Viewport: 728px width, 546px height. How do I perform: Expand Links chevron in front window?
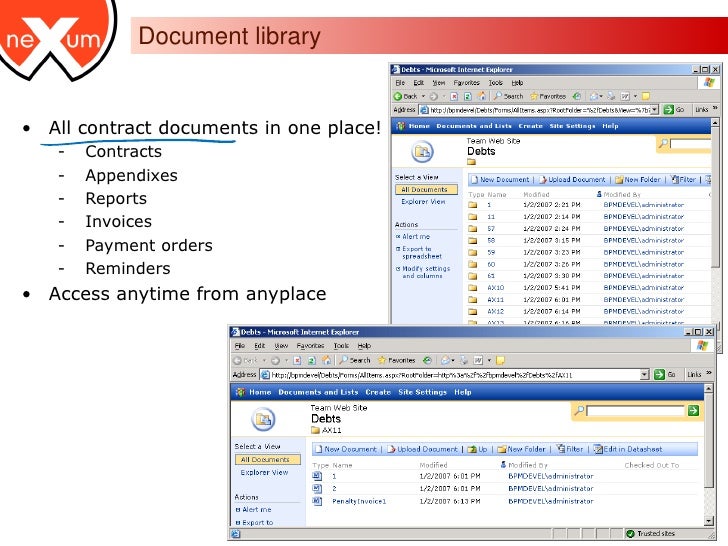click(x=709, y=373)
